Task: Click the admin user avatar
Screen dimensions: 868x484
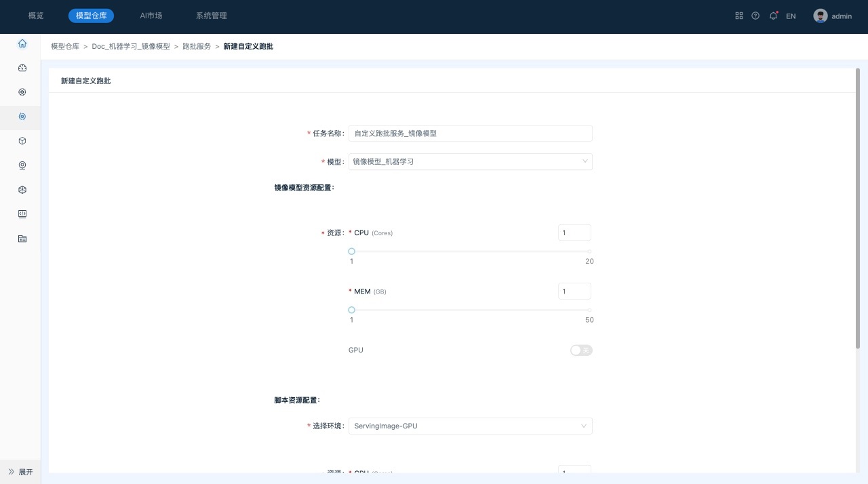Action: tap(821, 16)
